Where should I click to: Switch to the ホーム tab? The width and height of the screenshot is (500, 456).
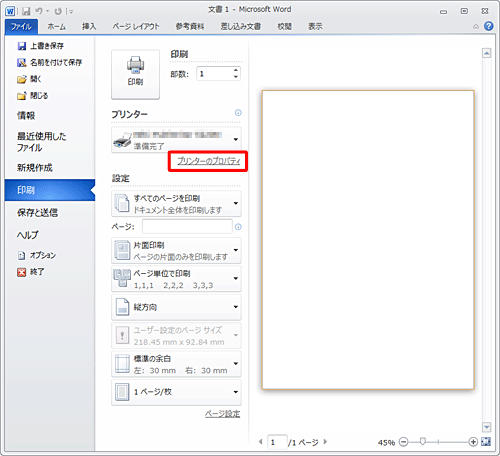(x=56, y=26)
